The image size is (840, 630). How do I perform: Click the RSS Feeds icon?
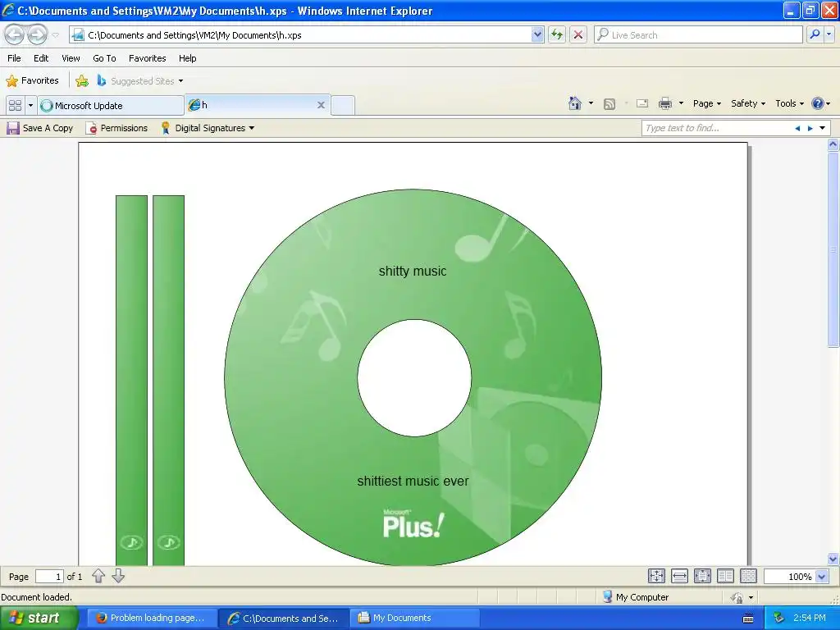[x=609, y=104]
